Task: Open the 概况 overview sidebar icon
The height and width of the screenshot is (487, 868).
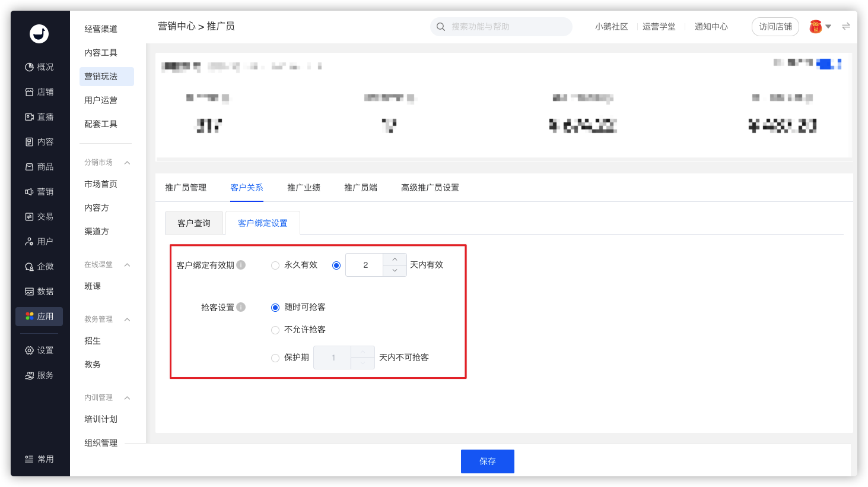Action: coord(29,67)
